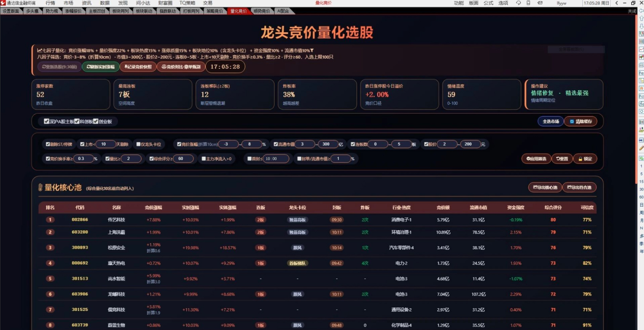
Task: Open the 交易 menu
Action: click(x=208, y=3)
